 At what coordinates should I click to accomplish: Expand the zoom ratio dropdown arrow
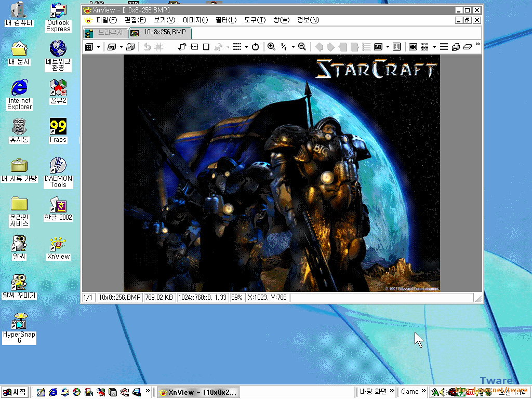point(293,47)
